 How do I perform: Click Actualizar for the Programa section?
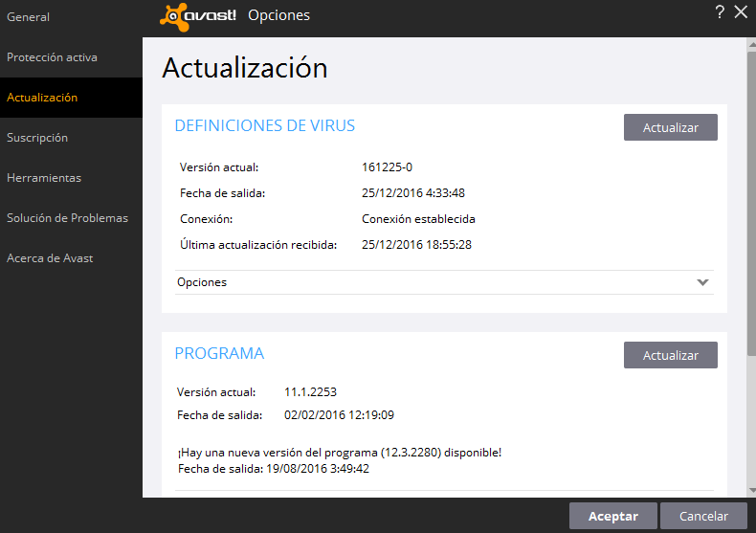coord(670,355)
